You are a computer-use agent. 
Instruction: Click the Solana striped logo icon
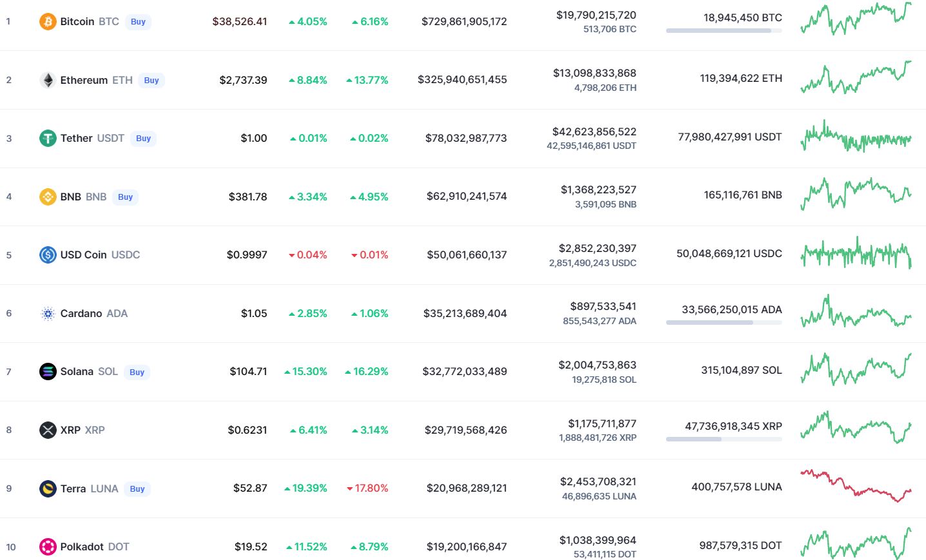tap(48, 372)
